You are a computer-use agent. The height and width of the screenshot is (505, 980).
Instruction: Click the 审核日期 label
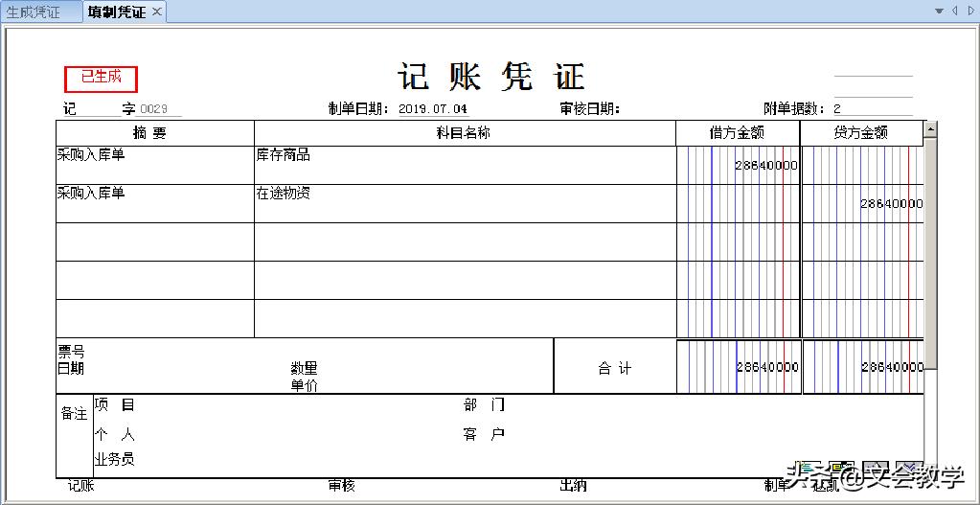click(x=590, y=109)
